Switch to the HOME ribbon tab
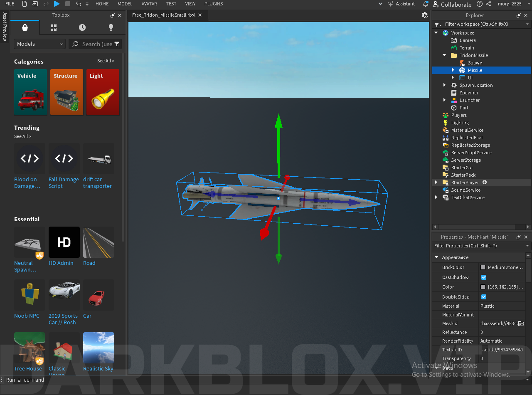Viewport: 532px width, 395px height. (102, 4)
